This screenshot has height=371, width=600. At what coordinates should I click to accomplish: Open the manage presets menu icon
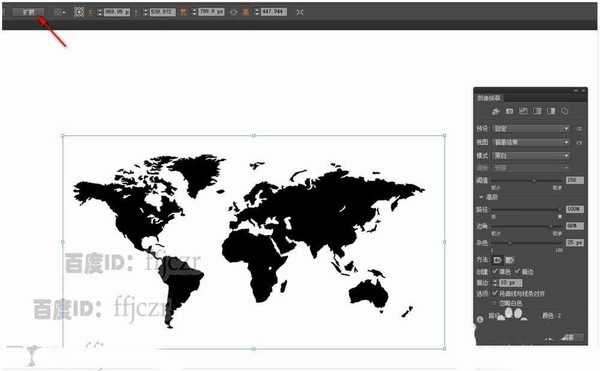(579, 129)
